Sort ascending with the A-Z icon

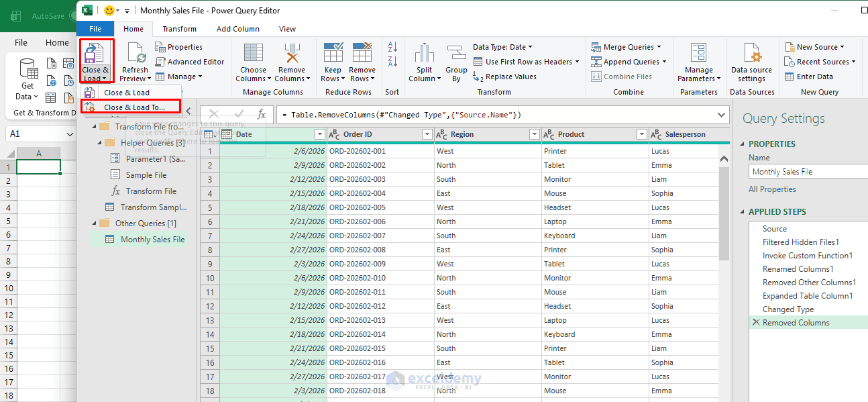click(392, 47)
